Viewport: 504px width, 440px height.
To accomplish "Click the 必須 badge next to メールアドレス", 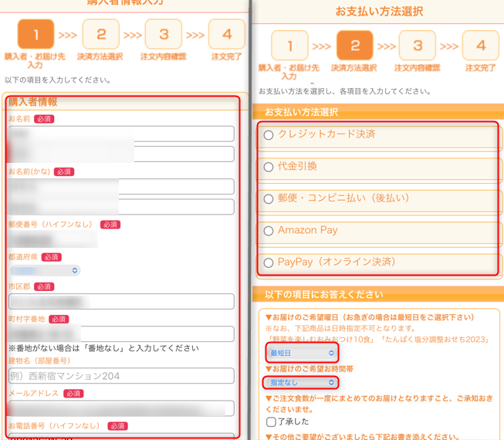I will (x=73, y=394).
